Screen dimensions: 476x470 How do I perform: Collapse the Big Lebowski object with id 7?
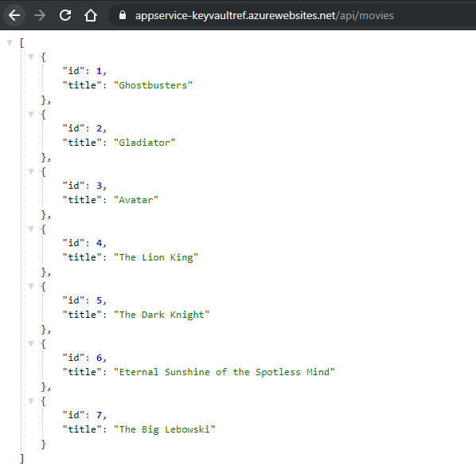[31, 401]
